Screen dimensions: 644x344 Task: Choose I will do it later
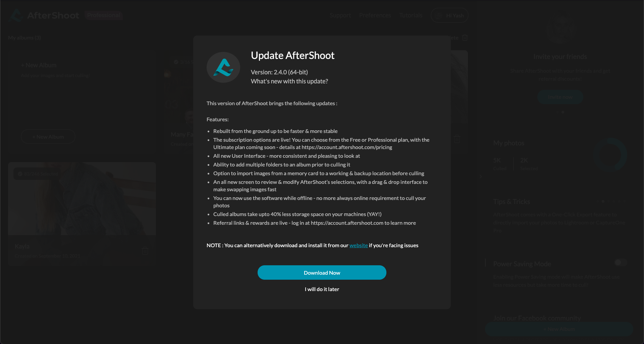[x=322, y=289]
